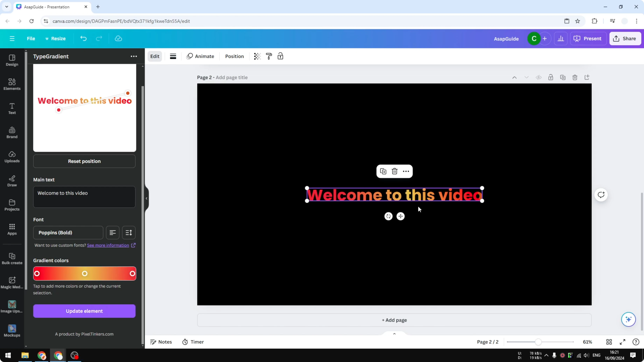The width and height of the screenshot is (644, 362).
Task: Open the Apps sidebar panel
Action: point(12,229)
